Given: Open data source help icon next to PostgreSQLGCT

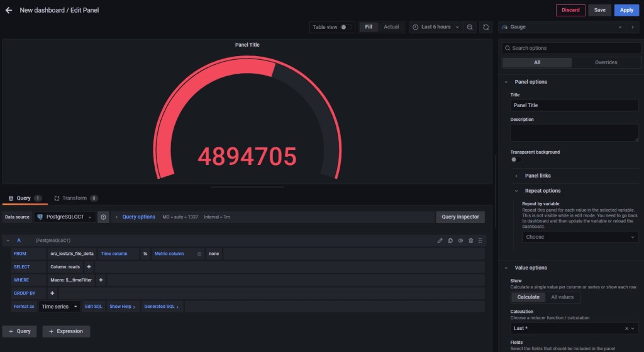Looking at the screenshot, I should (x=103, y=217).
